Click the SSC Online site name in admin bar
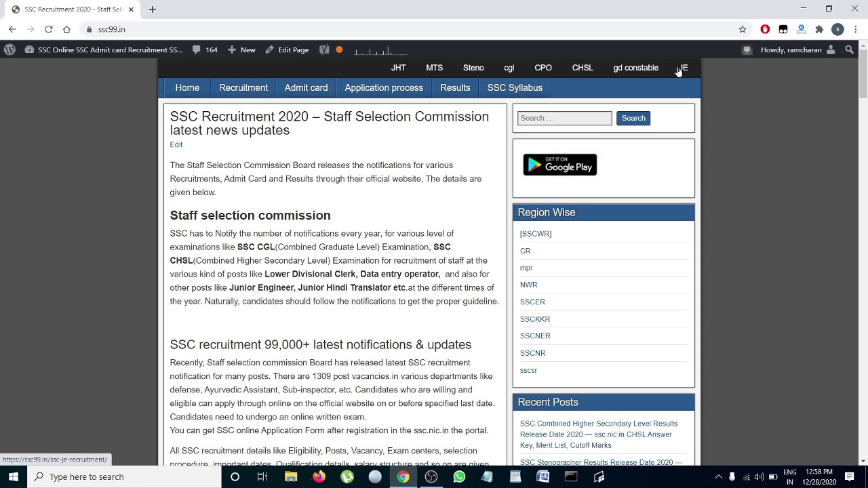The height and width of the screenshot is (488, 868). pos(104,49)
